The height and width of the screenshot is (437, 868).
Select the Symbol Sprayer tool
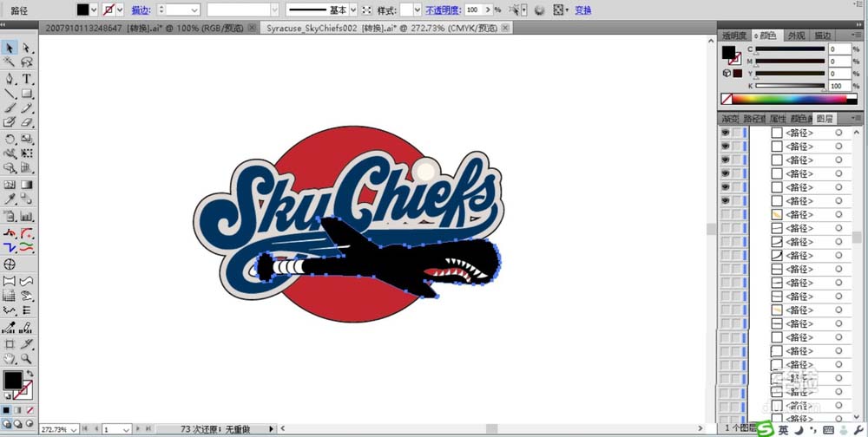click(x=10, y=216)
